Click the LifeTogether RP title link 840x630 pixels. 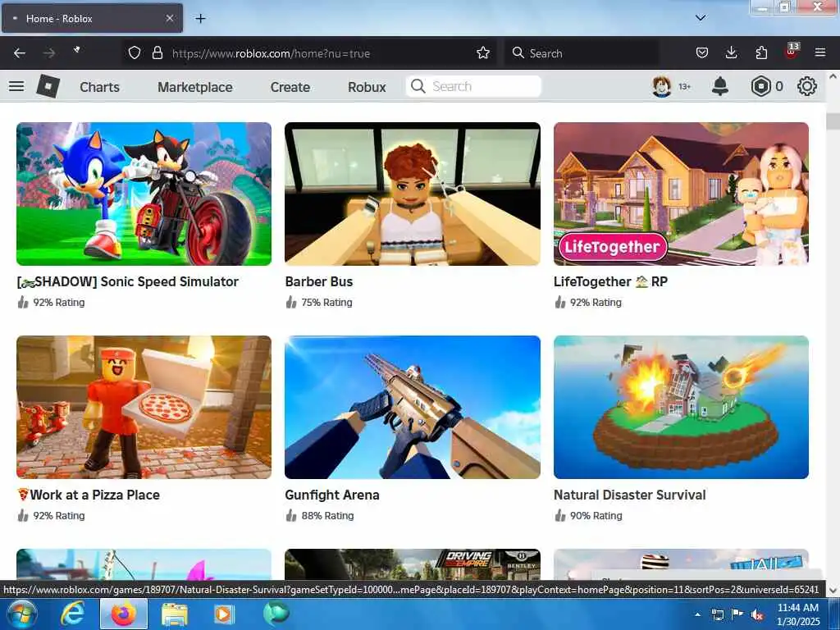coord(610,281)
